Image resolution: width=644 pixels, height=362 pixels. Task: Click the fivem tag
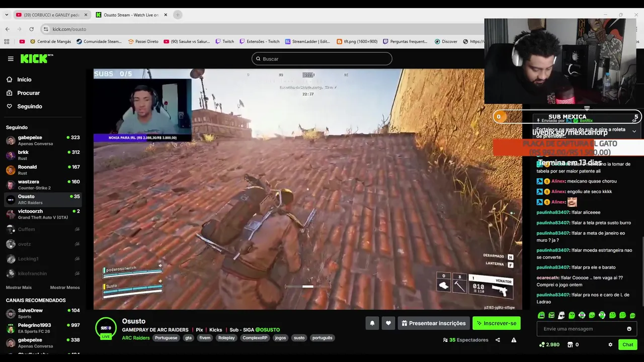[205, 338]
